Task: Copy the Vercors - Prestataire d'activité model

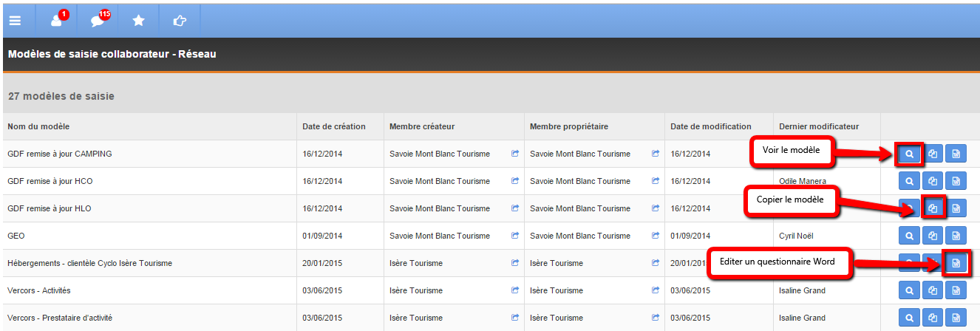Action: click(x=933, y=318)
